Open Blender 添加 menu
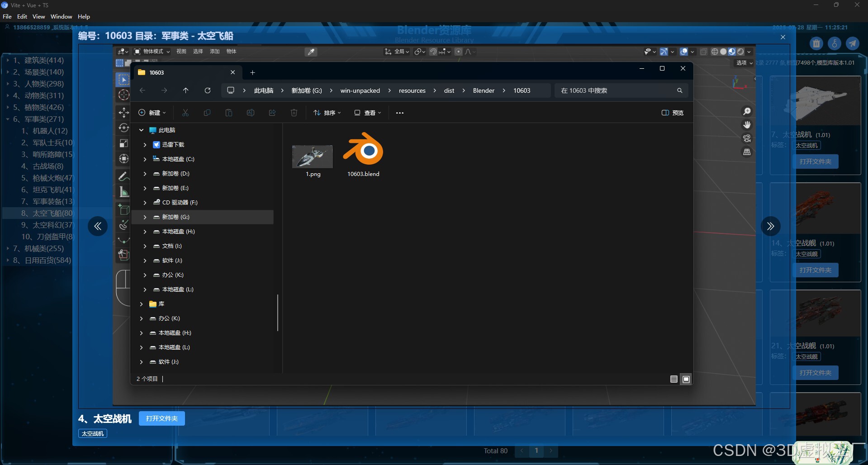This screenshot has height=465, width=868. 215,52
